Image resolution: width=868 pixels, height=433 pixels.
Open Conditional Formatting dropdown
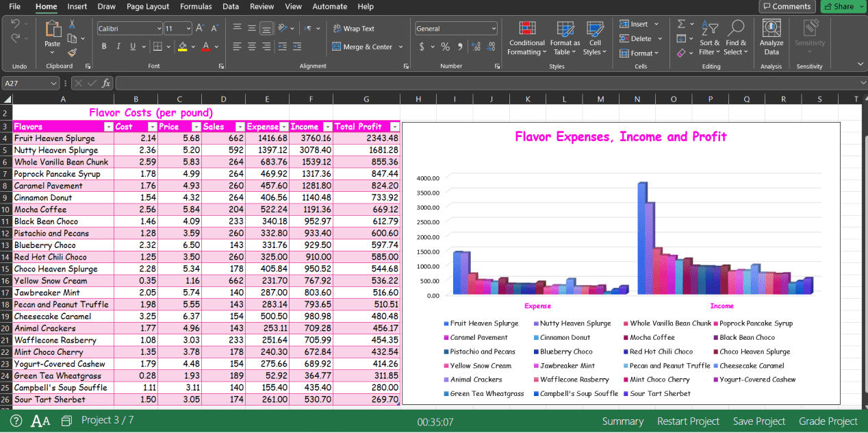tap(527, 38)
